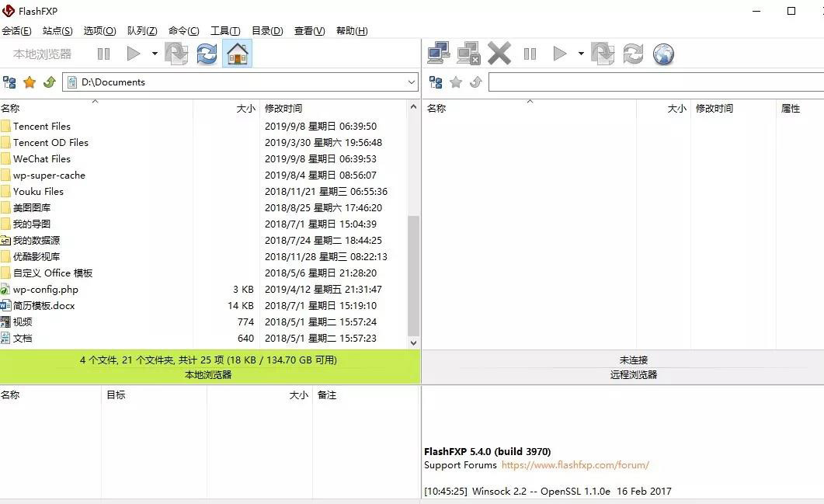The width and height of the screenshot is (824, 504).
Task: Click the Connect computers icon in remote toolbar
Action: pos(438,54)
